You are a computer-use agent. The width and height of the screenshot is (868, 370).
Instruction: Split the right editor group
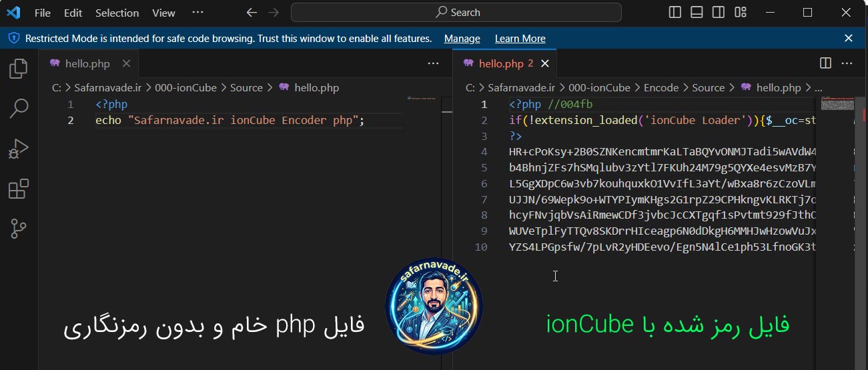825,63
